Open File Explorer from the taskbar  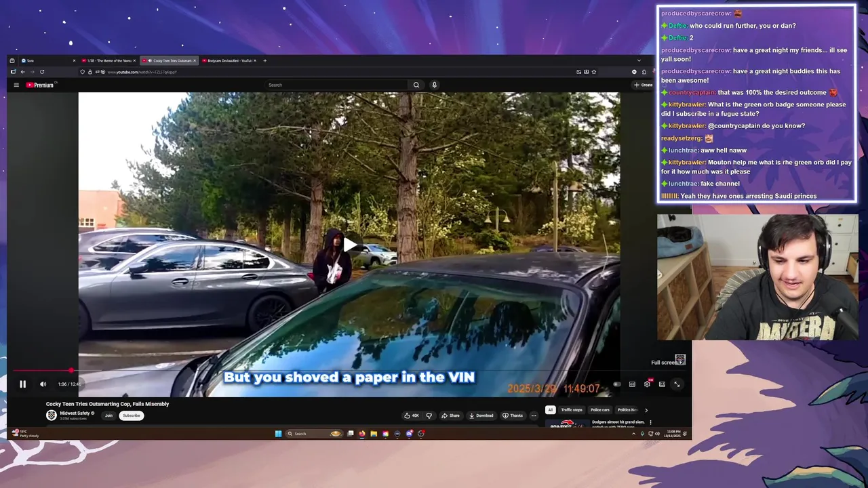[374, 434]
